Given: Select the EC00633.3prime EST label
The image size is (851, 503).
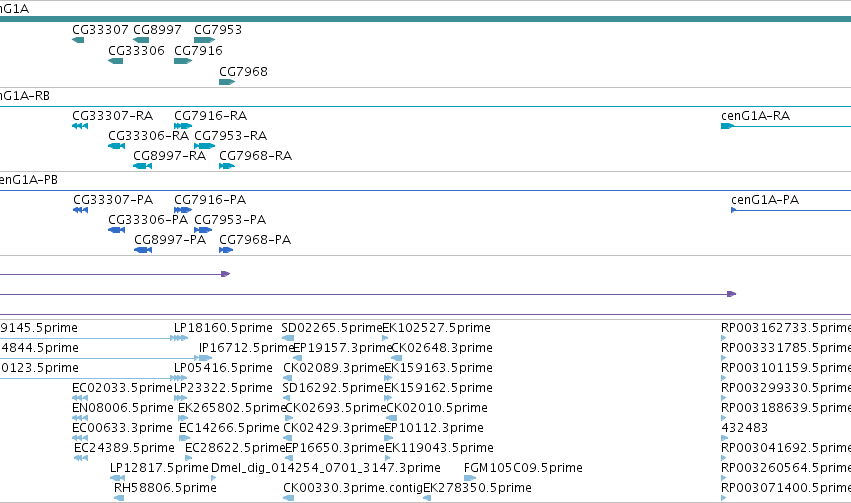Looking at the screenshot, I should pos(122,428).
